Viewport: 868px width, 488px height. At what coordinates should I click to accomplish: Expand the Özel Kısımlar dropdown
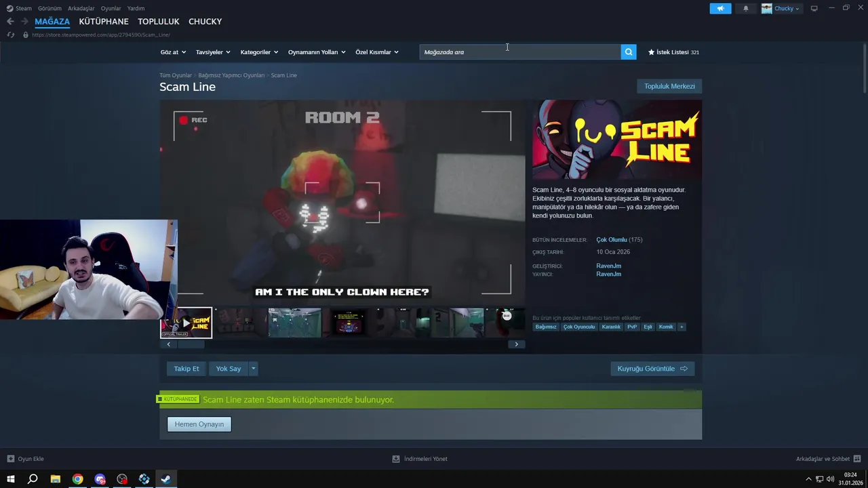point(377,52)
